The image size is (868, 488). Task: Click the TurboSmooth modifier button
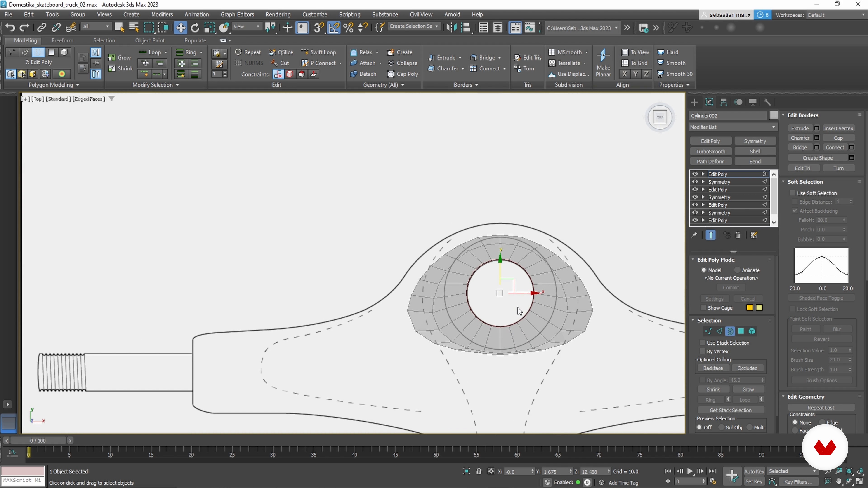click(711, 152)
